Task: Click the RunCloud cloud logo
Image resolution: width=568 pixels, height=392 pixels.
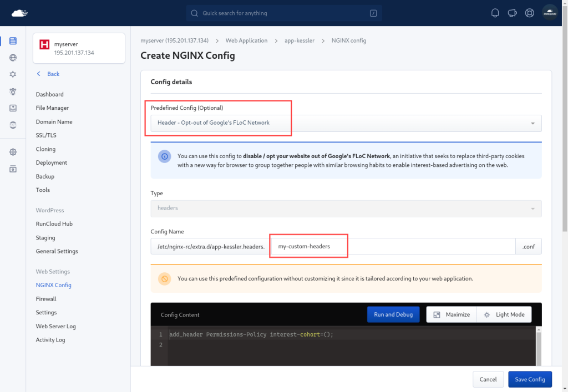Action: pos(19,13)
